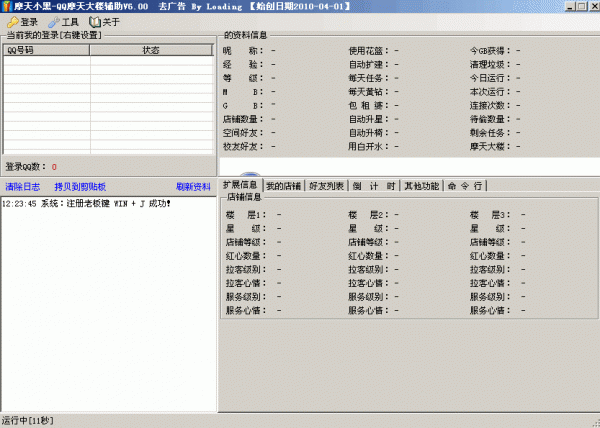600x428 pixels.
Task: Click the 每天任务 label
Action: [x=369, y=78]
